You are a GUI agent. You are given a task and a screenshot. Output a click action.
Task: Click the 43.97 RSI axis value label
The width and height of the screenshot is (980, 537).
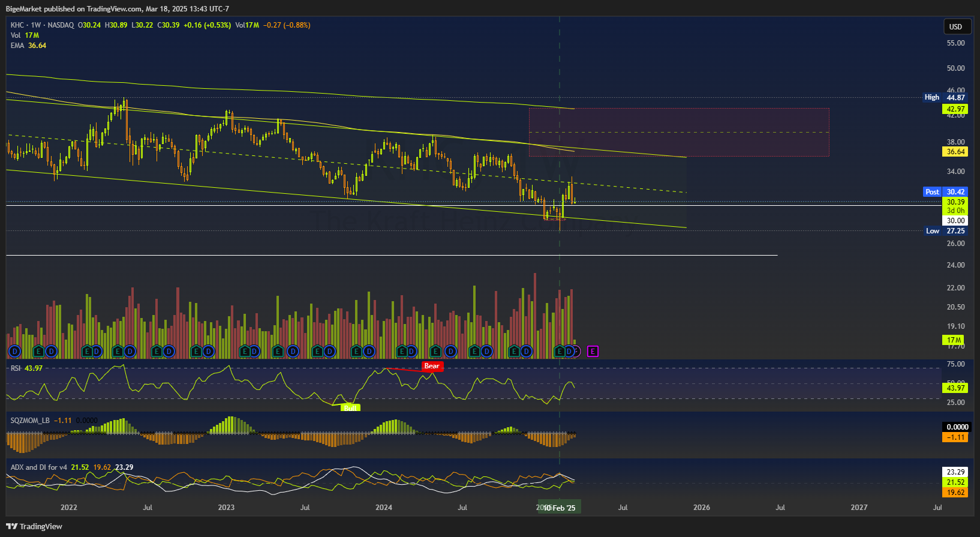(x=955, y=388)
